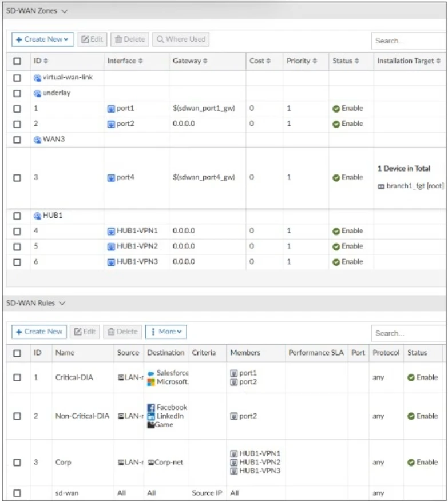Image resolution: width=448 pixels, height=502 pixels.
Task: Click the port4 interface icon
Action: pos(112,178)
